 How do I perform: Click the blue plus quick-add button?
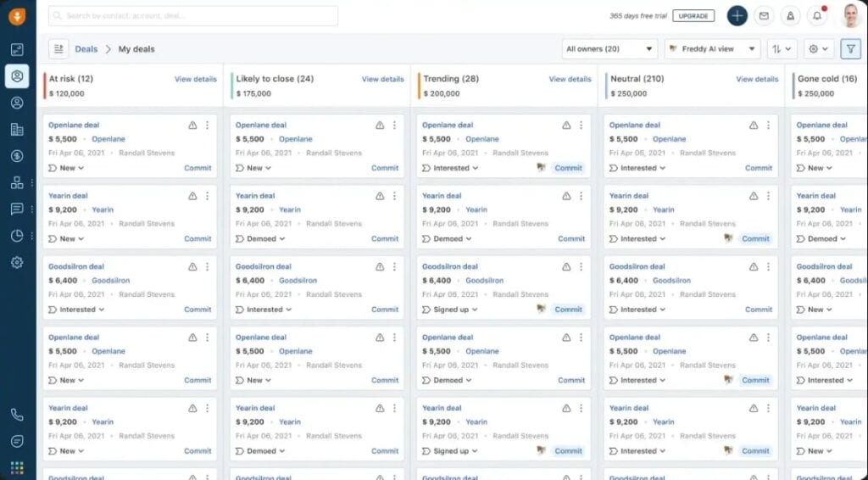tap(737, 16)
